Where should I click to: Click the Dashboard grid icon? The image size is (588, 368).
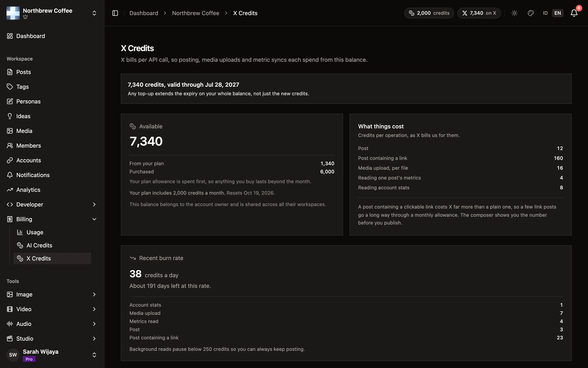10,36
